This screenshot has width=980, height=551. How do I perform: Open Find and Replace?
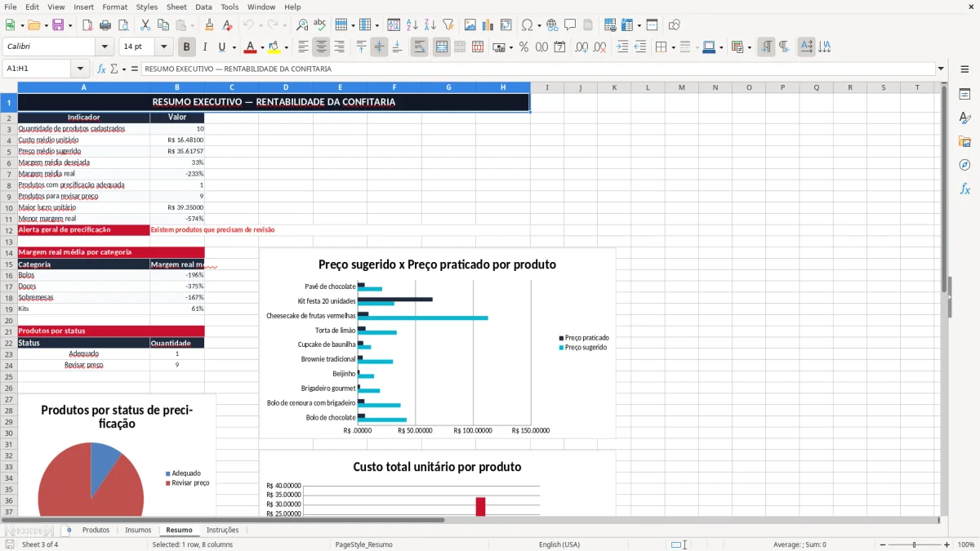pyautogui.click(x=302, y=25)
